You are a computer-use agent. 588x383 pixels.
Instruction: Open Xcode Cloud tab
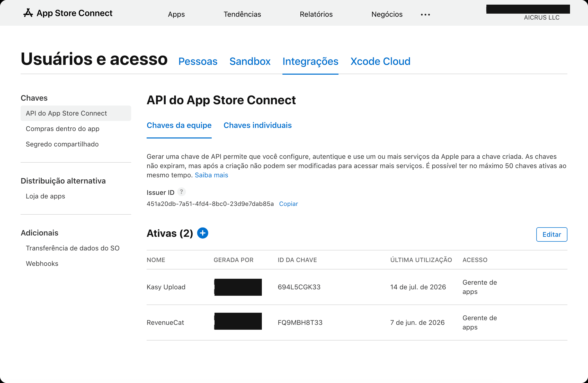point(380,62)
